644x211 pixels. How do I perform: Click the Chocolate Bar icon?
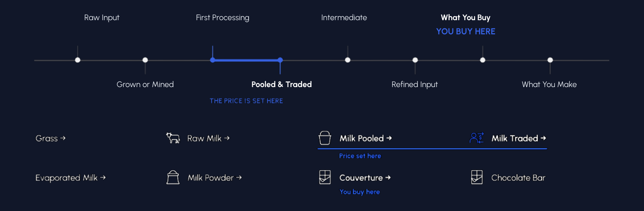pos(477,177)
